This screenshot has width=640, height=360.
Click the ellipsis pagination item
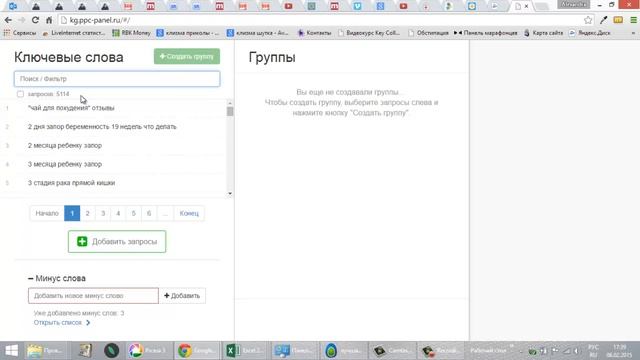pyautogui.click(x=165, y=213)
